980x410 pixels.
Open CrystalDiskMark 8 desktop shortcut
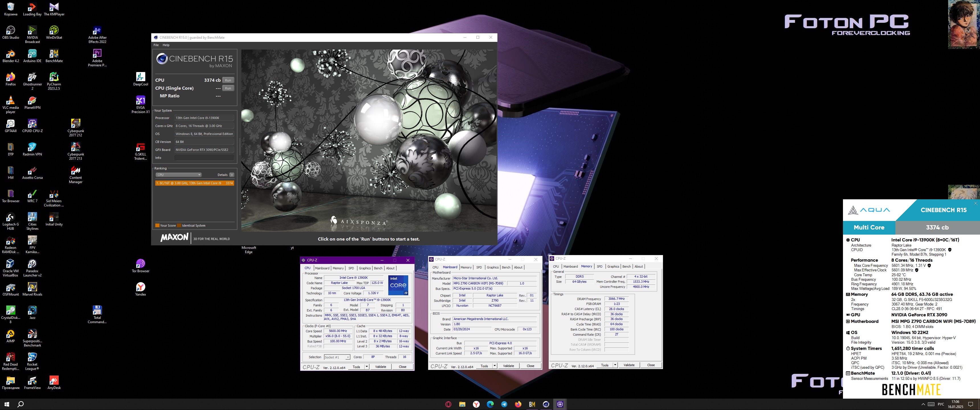coord(11,315)
